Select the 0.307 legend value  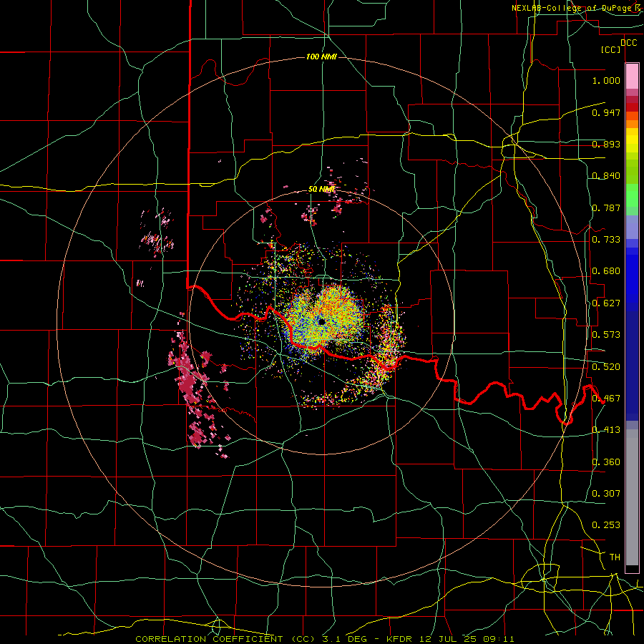pyautogui.click(x=606, y=494)
